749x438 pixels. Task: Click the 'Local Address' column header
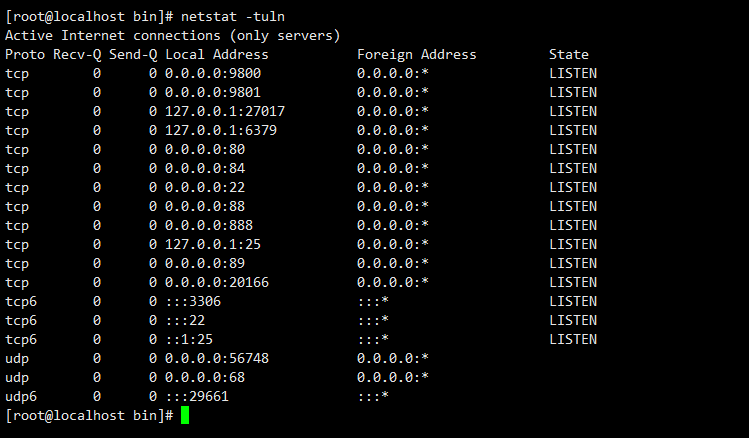point(217,55)
